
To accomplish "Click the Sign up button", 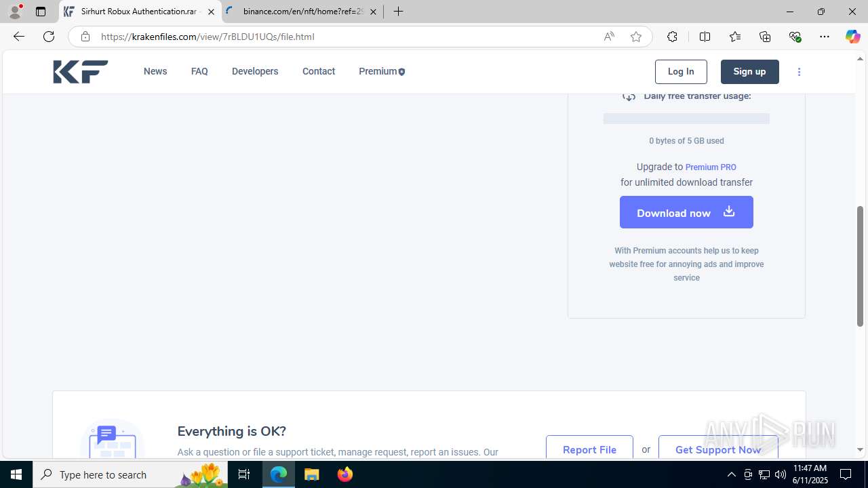I will 749,72.
